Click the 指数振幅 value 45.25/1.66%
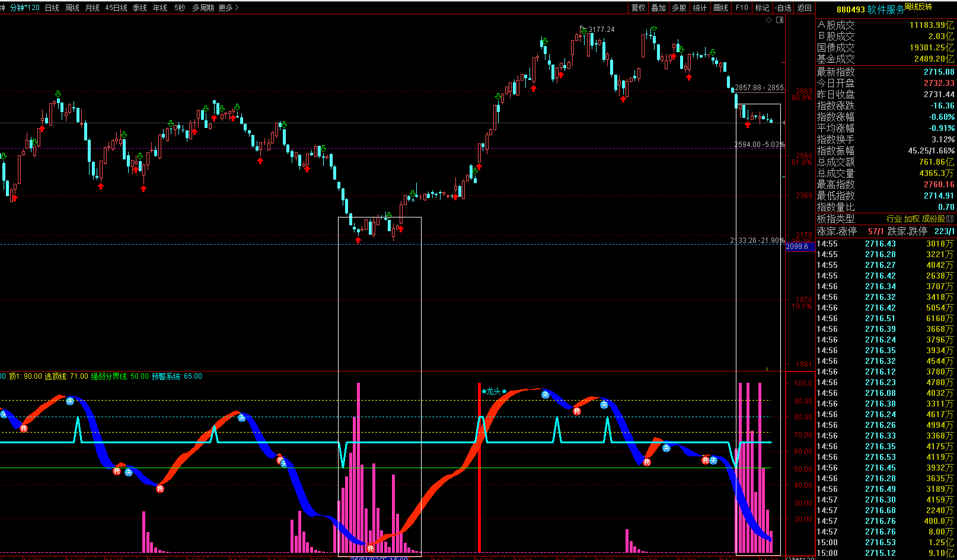The width and height of the screenshot is (957, 560). point(932,151)
